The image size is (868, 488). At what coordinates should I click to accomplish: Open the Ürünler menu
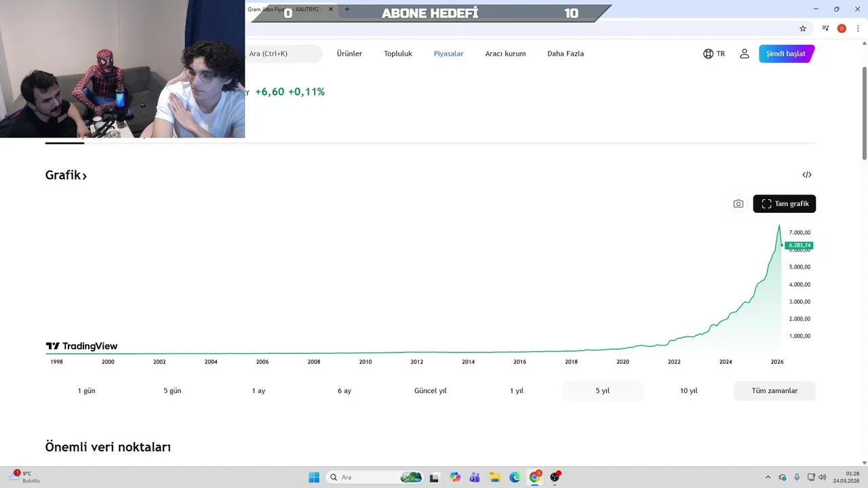tap(349, 54)
